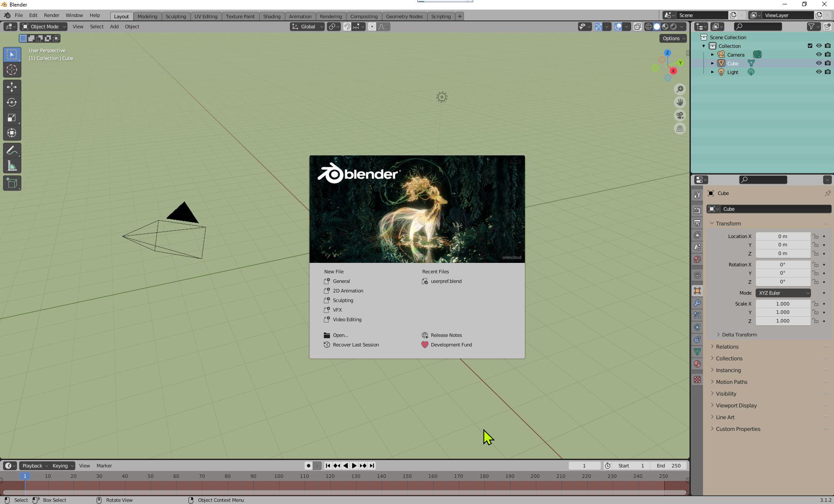The width and height of the screenshot is (834, 504).
Task: Expand the Delta Transform section
Action: click(739, 335)
